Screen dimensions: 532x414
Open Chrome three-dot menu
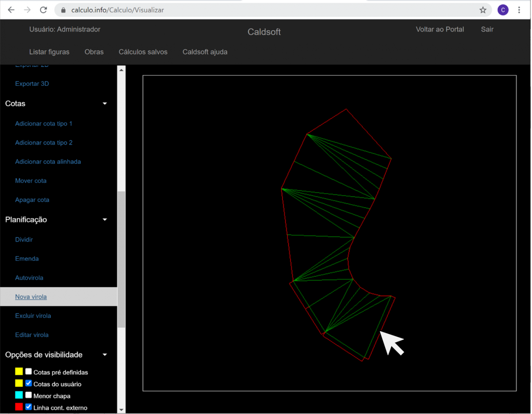coord(519,10)
